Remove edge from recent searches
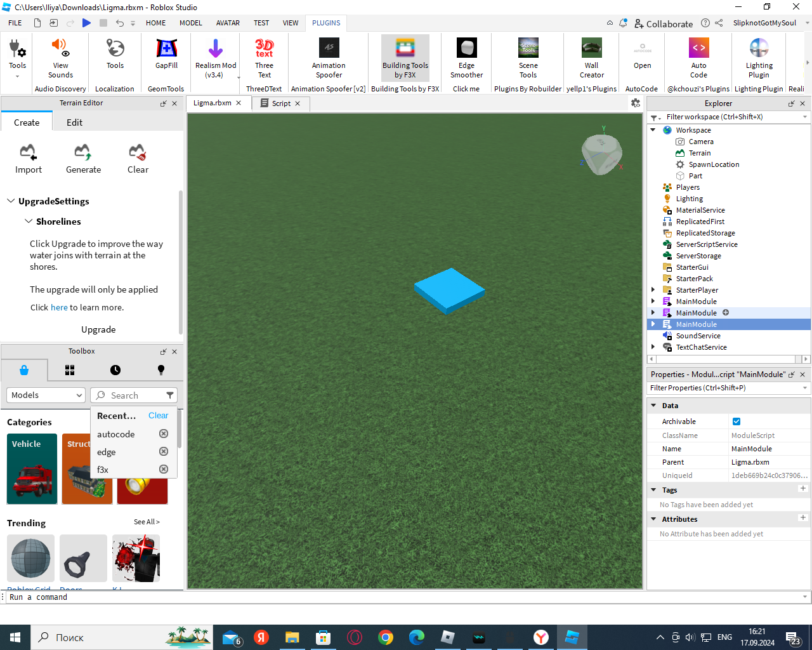The height and width of the screenshot is (650, 812). (164, 451)
